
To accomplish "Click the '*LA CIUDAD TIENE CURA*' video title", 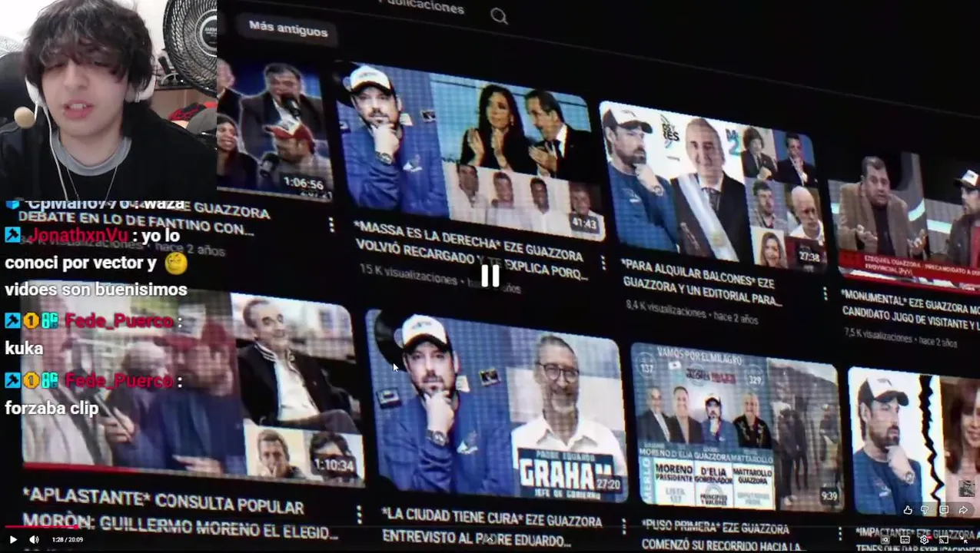I will tap(493, 526).
